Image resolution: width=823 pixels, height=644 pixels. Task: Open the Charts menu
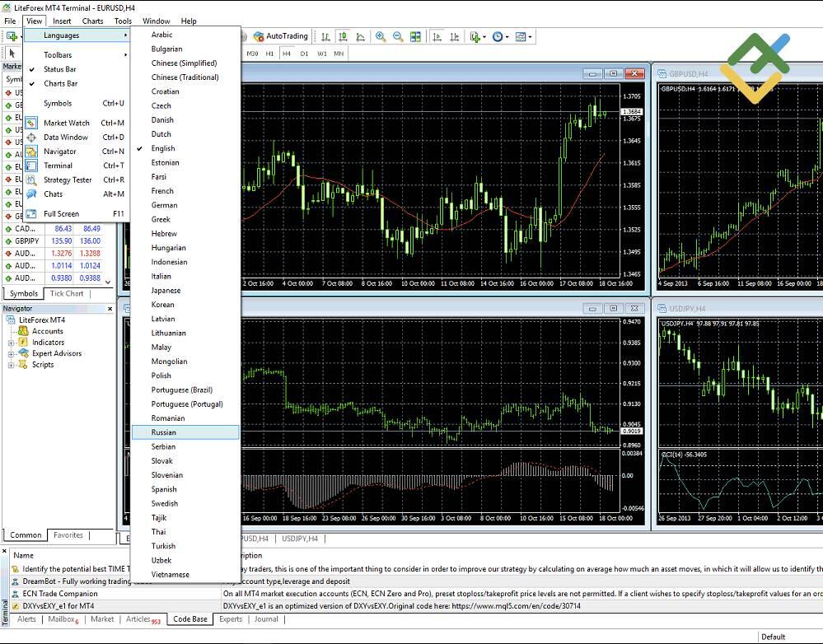tap(92, 21)
